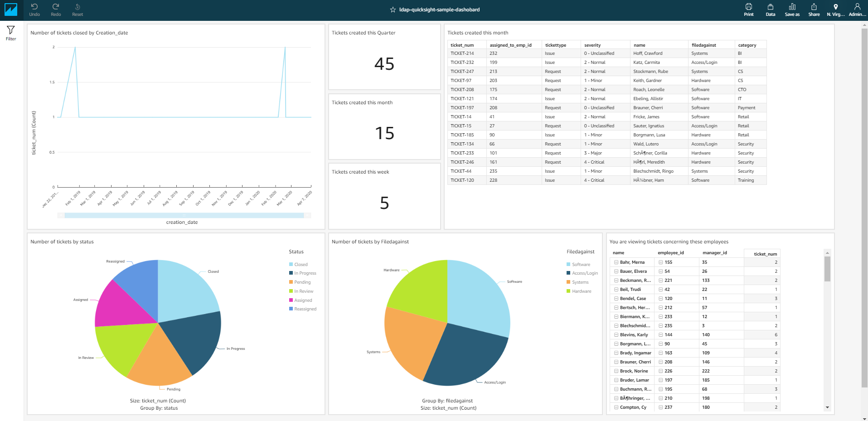Click the scroll-up arrow in employees table

pos(827,253)
